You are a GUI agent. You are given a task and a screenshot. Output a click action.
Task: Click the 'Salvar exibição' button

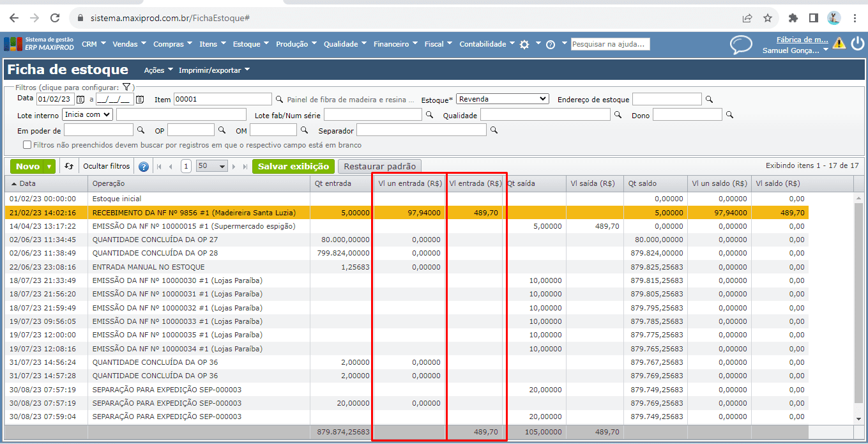pyautogui.click(x=293, y=167)
